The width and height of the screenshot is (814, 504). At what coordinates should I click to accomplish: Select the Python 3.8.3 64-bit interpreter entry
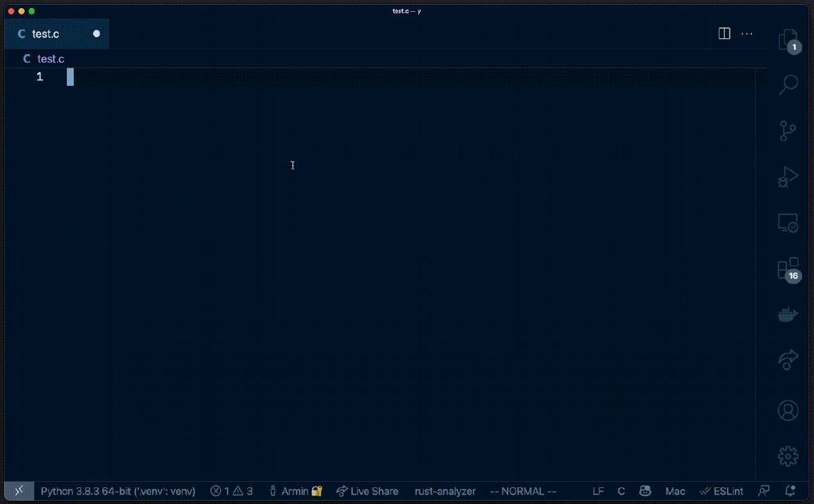tap(118, 491)
